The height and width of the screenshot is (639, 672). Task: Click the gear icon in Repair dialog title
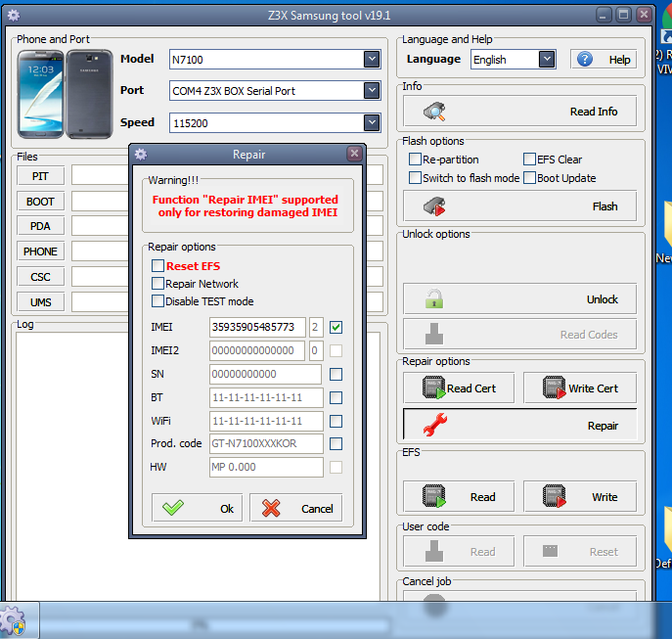141,154
